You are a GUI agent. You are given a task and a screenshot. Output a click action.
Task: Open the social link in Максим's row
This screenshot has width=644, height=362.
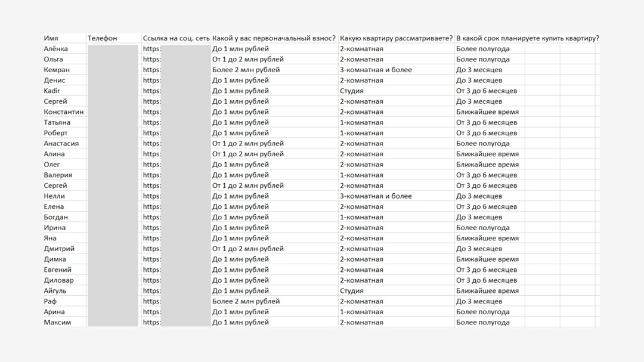(152, 323)
